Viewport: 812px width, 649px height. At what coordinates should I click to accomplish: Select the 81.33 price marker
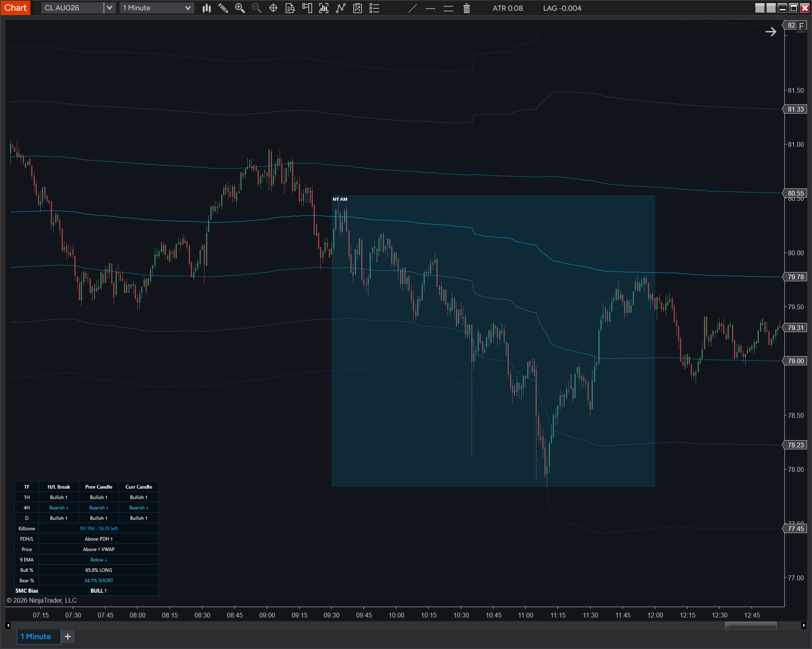(x=796, y=109)
